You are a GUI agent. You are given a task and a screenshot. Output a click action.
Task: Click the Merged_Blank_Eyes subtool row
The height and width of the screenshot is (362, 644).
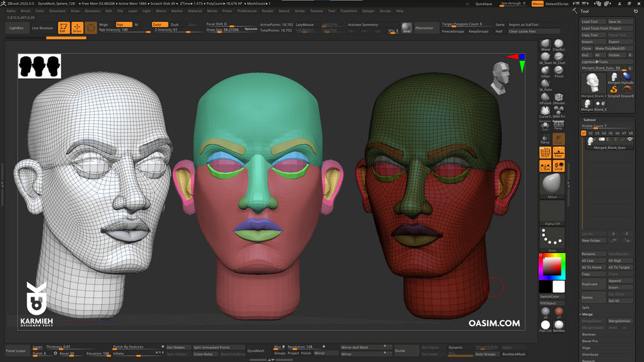(x=609, y=143)
